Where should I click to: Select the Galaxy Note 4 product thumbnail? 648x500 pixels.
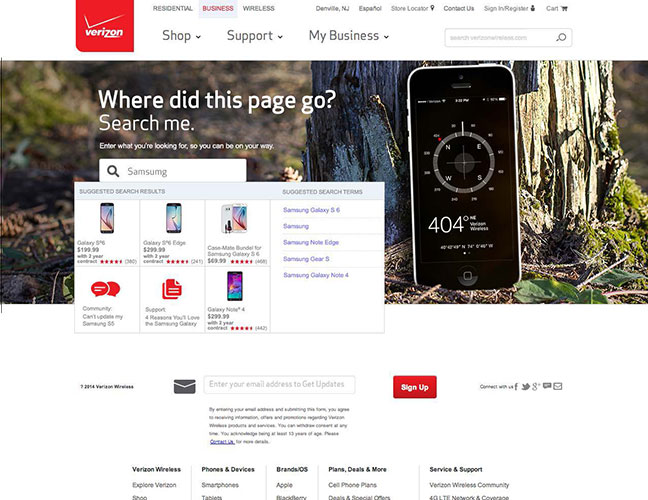tap(235, 286)
